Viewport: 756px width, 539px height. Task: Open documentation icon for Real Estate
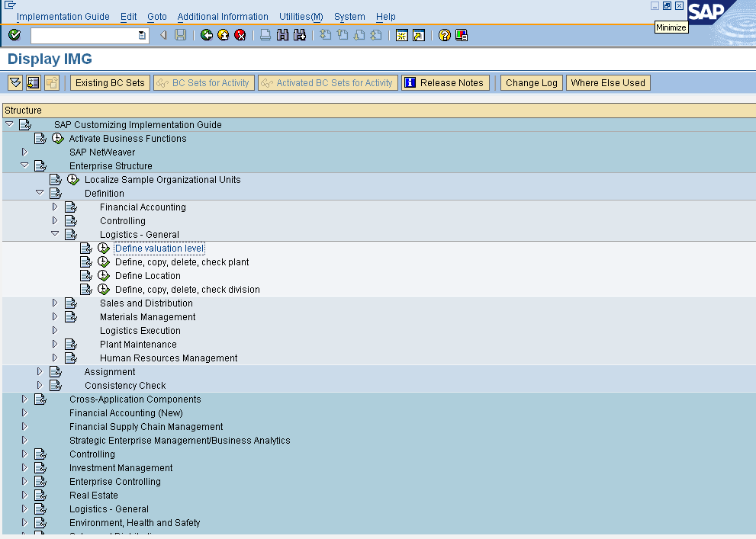tap(40, 496)
